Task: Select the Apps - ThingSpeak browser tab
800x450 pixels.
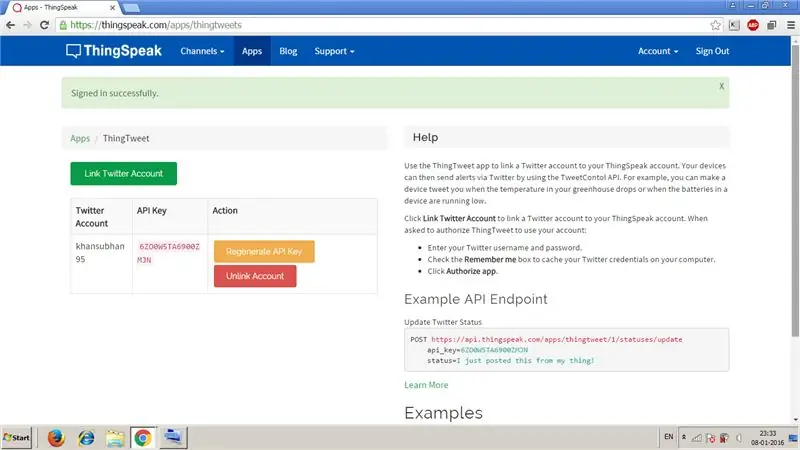Action: (x=61, y=8)
